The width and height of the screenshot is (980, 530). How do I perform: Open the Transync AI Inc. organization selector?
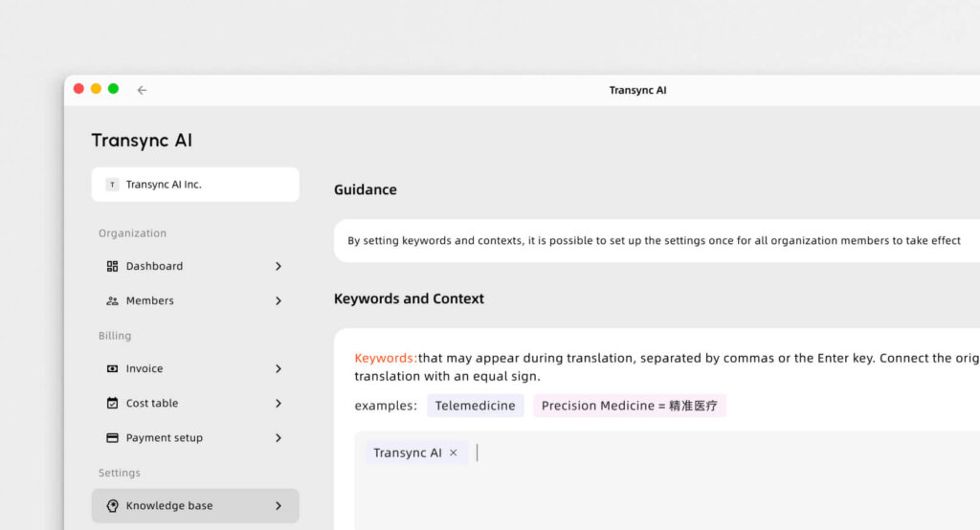pyautogui.click(x=195, y=185)
